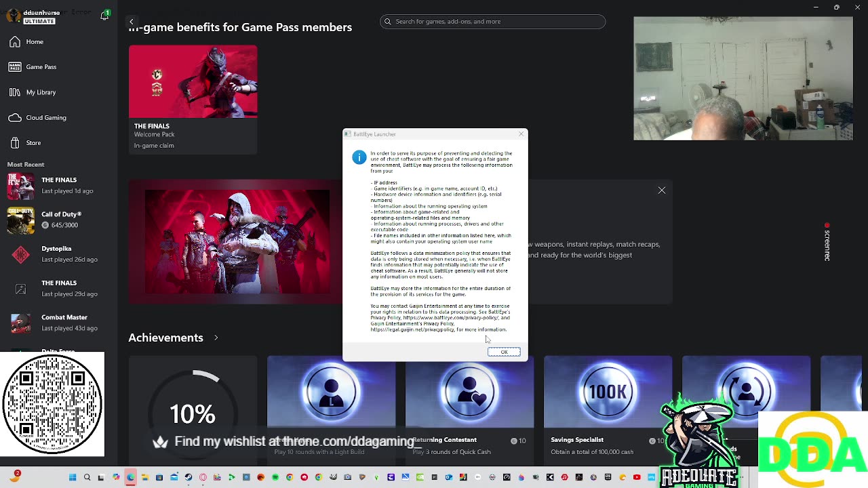Screen dimensions: 868x488
Task: Focus the games and add-ons search box
Action: coord(492,22)
